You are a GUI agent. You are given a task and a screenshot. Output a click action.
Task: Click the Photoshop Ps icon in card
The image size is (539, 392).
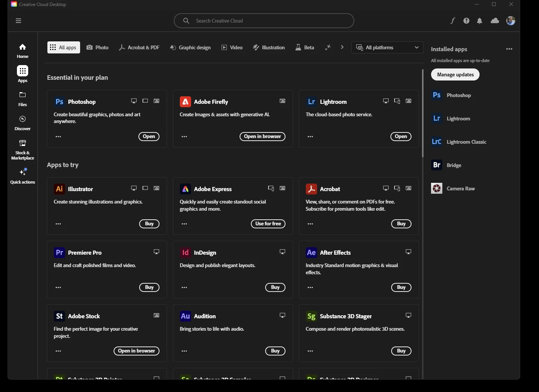[59, 102]
